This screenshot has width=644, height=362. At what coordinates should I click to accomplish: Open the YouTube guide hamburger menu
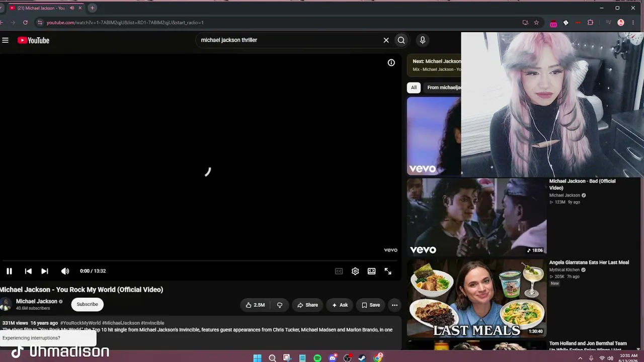click(5, 40)
